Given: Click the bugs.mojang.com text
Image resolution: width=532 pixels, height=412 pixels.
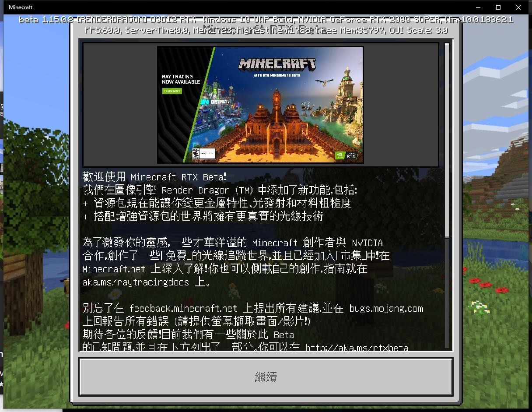Looking at the screenshot, I should tap(386, 309).
